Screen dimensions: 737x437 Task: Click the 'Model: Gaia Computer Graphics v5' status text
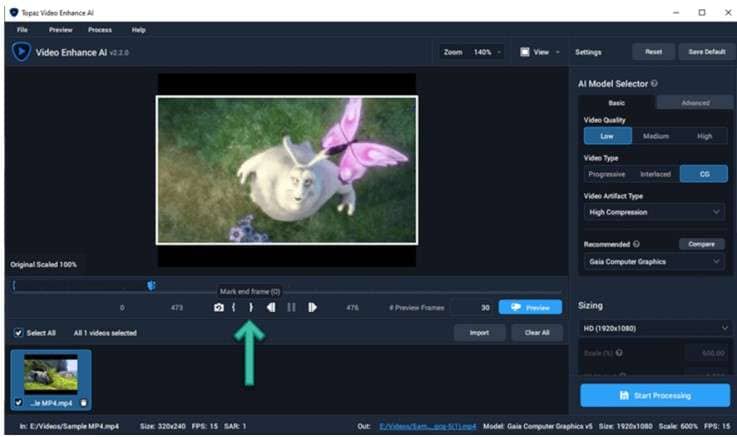tap(538, 426)
